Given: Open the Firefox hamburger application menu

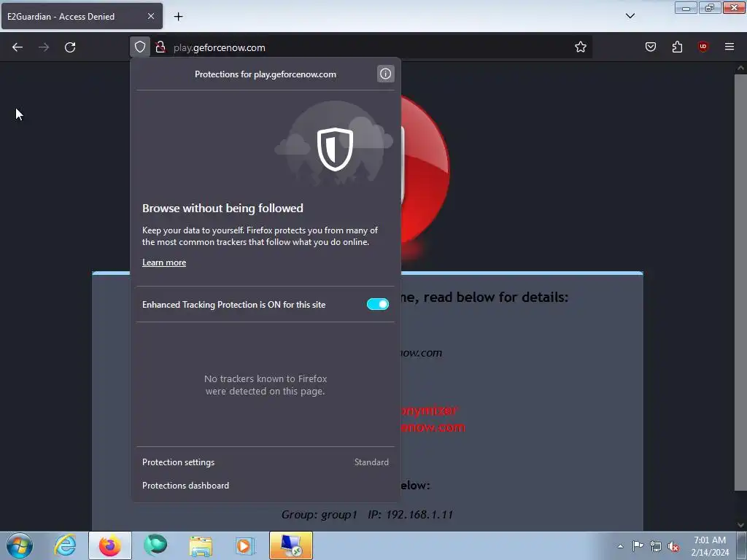Looking at the screenshot, I should (729, 47).
